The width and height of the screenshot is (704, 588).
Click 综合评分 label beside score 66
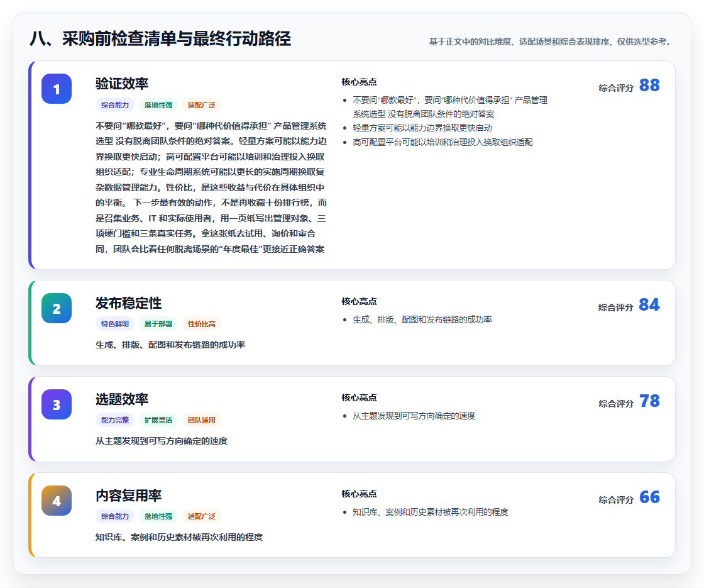(x=616, y=499)
